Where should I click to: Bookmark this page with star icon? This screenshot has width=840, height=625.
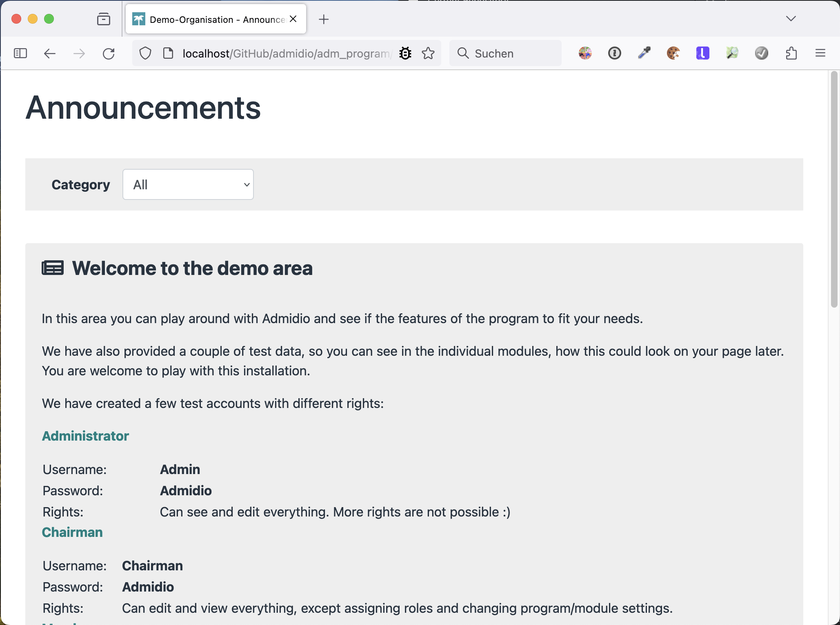tap(428, 53)
